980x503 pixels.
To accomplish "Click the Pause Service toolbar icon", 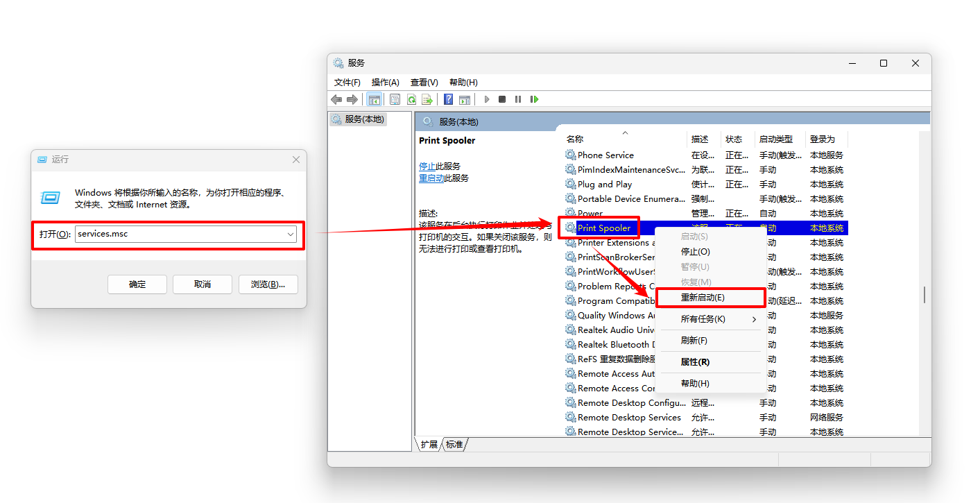I will (x=518, y=99).
